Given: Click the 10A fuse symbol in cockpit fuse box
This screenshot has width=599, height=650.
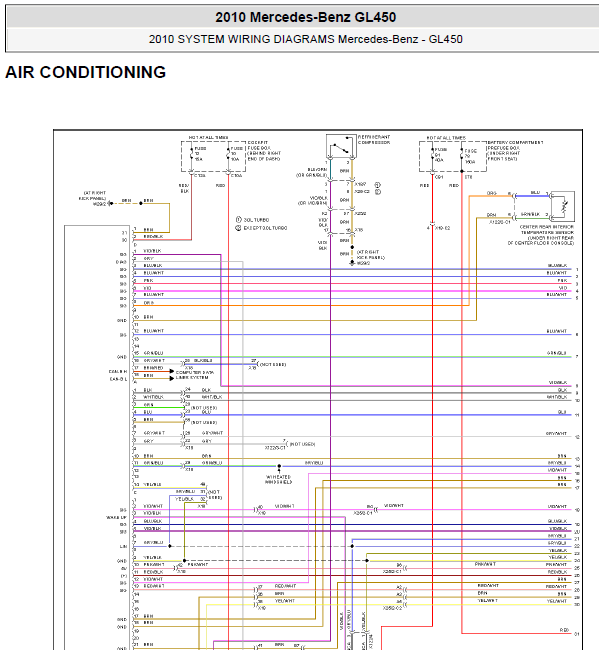Looking at the screenshot, I should (228, 153).
